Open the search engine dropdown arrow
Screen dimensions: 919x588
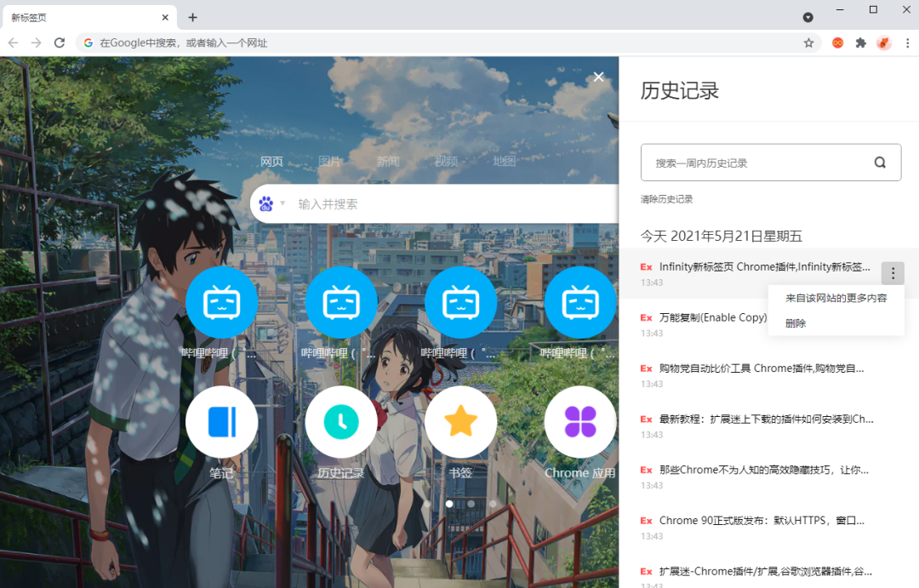point(282,203)
